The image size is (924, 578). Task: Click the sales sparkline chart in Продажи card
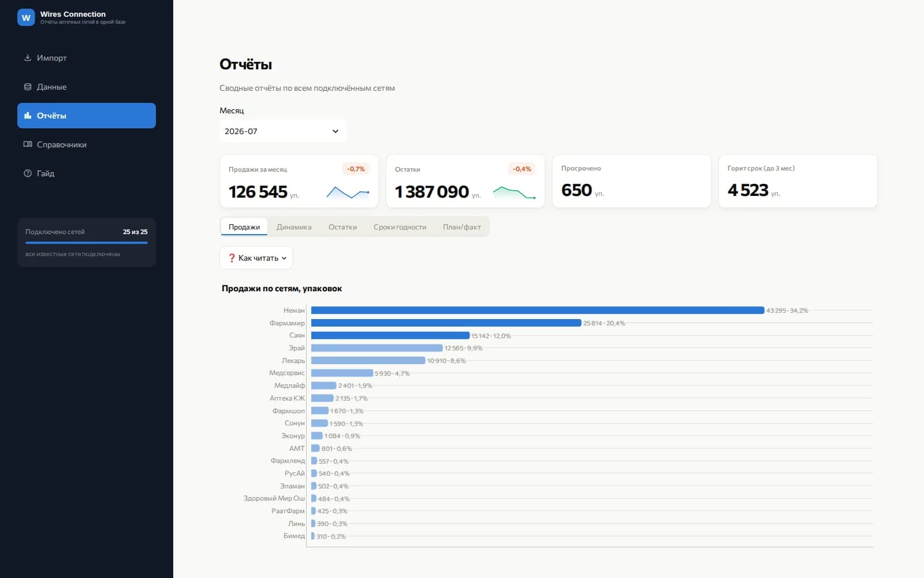click(x=348, y=192)
